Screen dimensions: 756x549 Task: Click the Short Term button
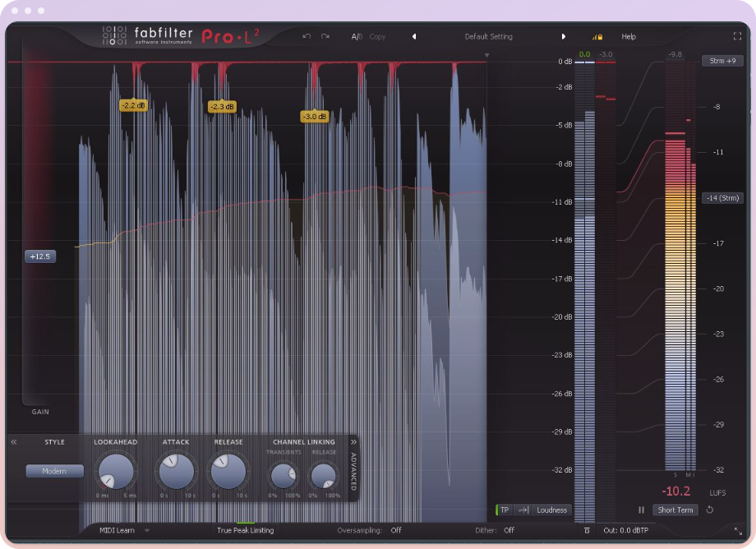675,510
